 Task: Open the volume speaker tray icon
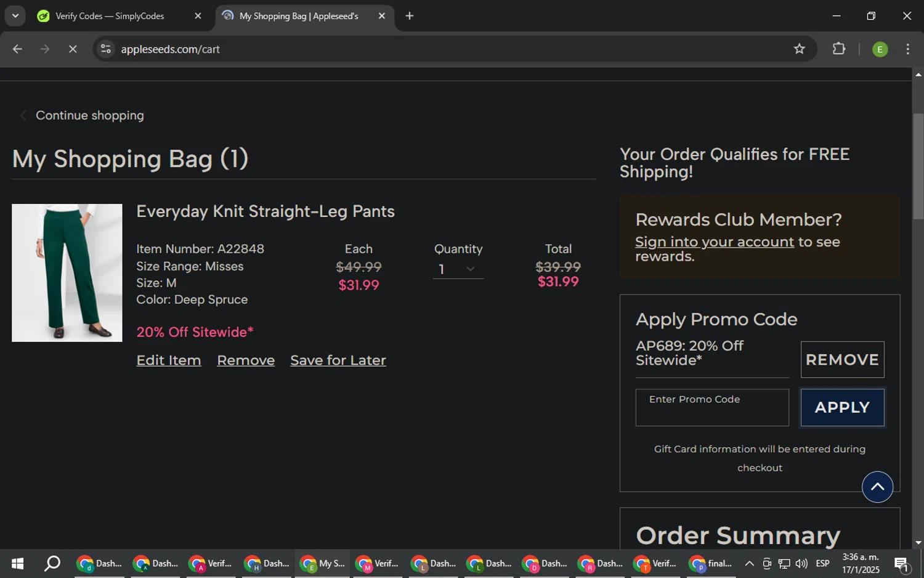(801, 563)
